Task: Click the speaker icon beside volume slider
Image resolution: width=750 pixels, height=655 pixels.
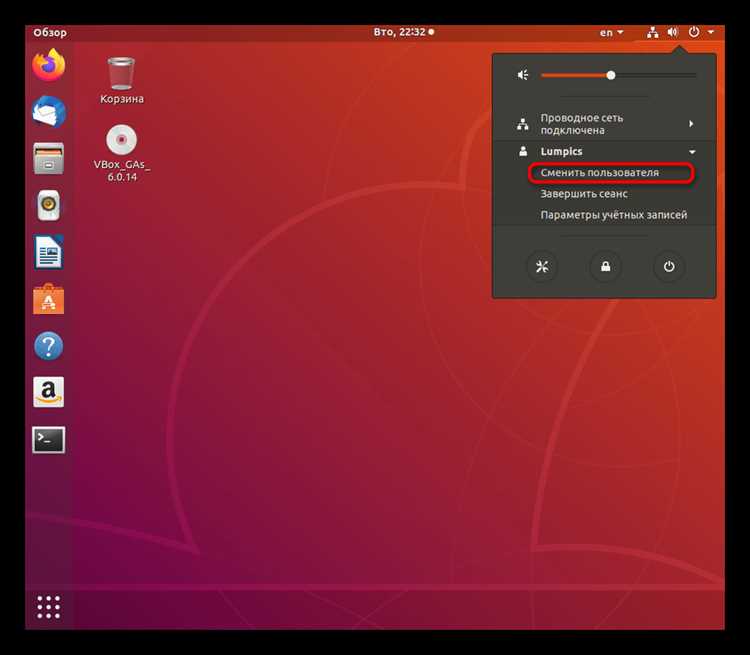Action: (x=523, y=75)
